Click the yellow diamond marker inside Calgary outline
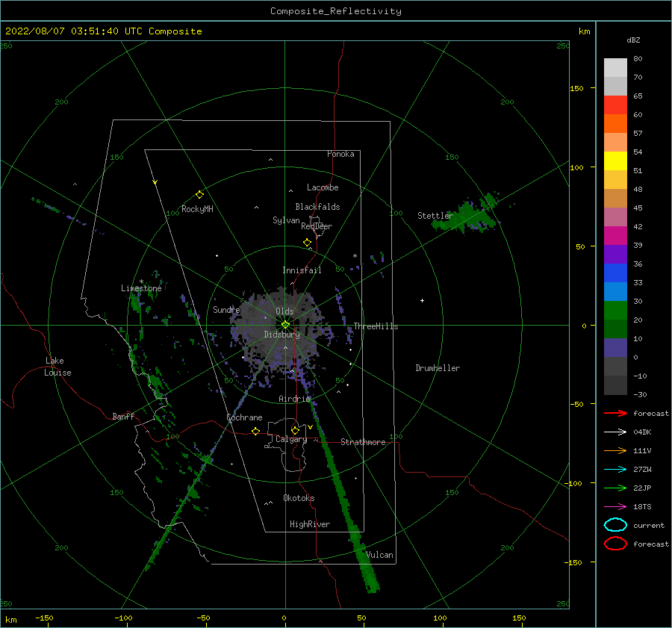 pos(295,430)
